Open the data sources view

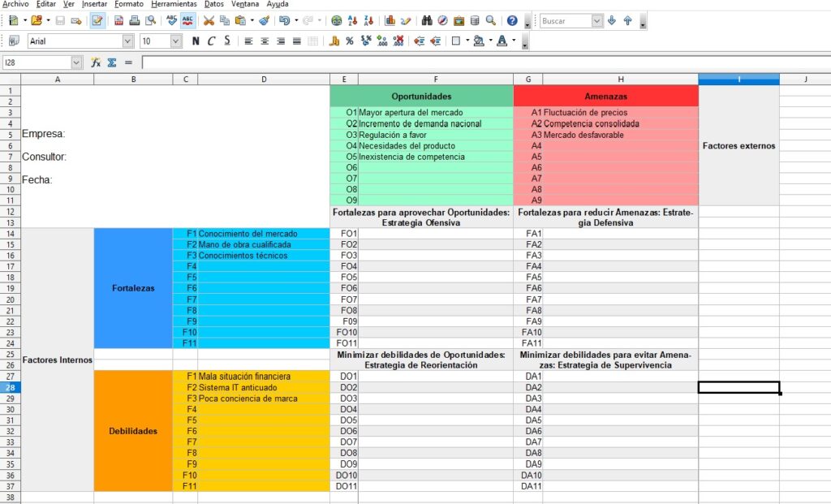coord(475,20)
